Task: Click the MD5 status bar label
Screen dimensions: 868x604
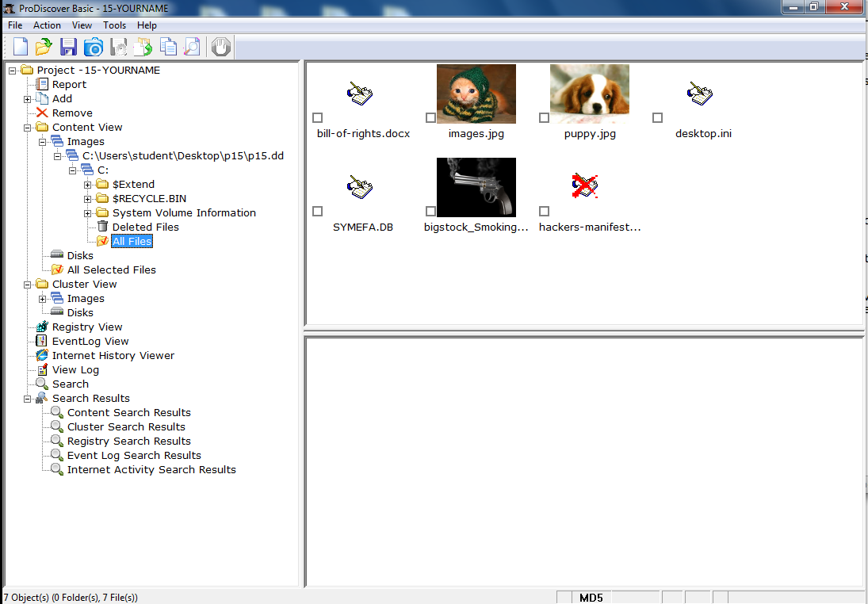Action: pyautogui.click(x=591, y=598)
